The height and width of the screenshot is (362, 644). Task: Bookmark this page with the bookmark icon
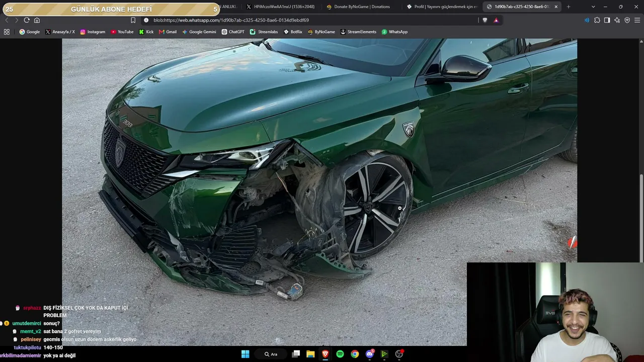click(x=133, y=20)
